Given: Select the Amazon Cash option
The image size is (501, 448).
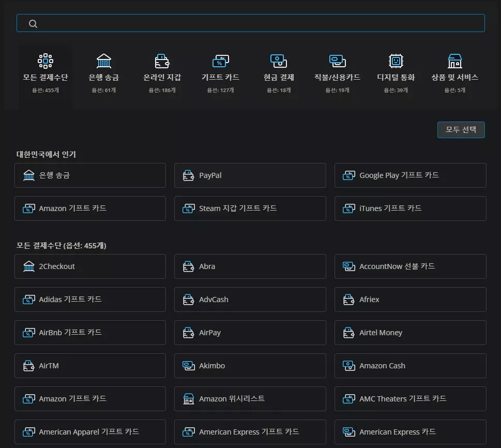Looking at the screenshot, I should pyautogui.click(x=410, y=366).
